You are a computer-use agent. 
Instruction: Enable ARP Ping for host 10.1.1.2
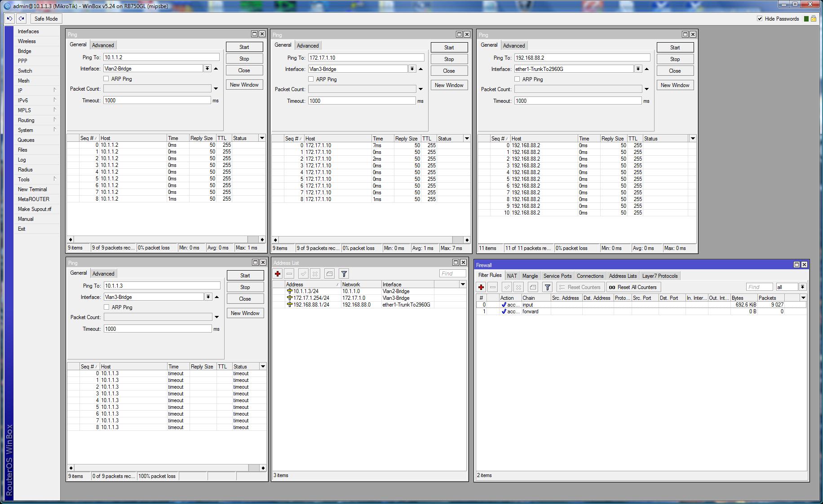point(106,78)
